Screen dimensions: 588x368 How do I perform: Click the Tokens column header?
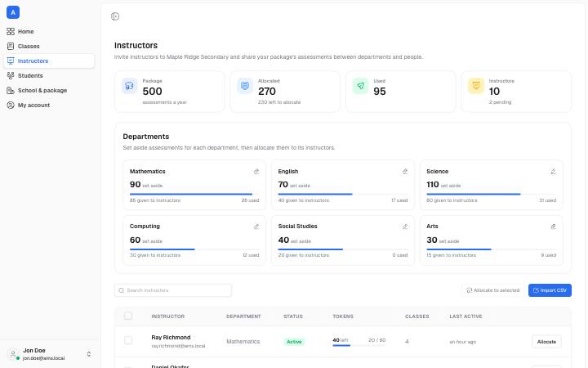(343, 316)
